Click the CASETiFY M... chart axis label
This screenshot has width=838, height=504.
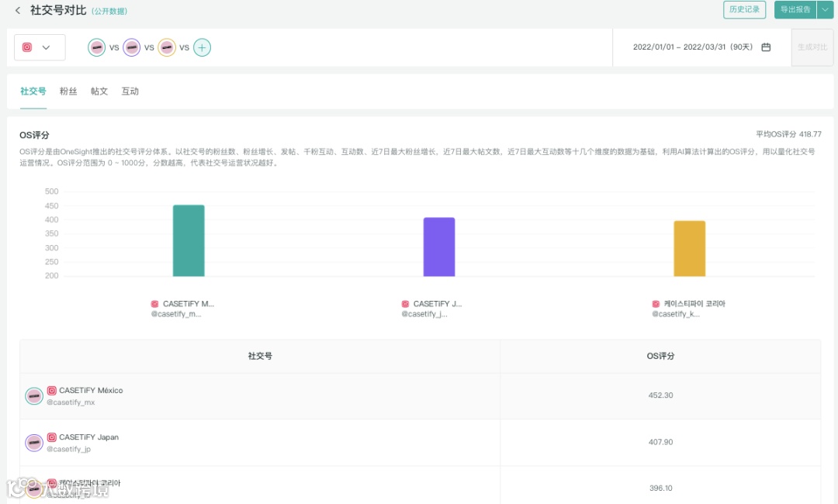click(188, 304)
